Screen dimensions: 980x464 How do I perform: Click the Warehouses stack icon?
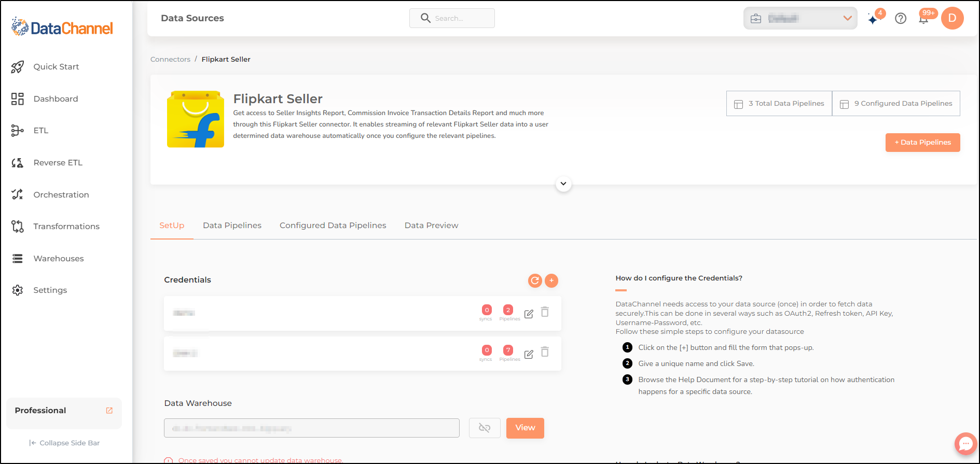(x=18, y=259)
